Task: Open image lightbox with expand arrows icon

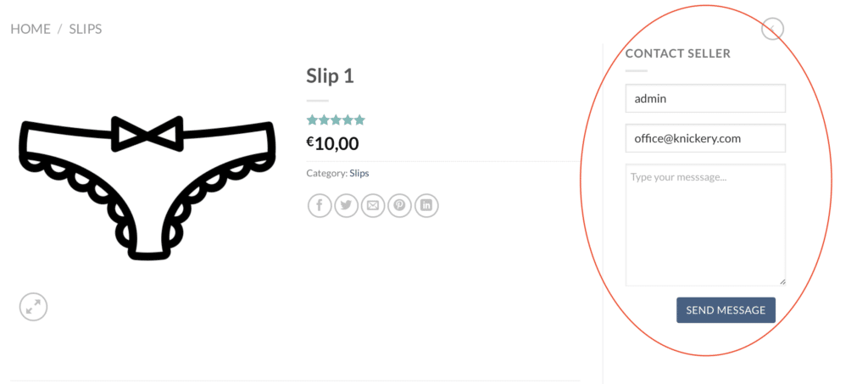Action: click(x=34, y=307)
